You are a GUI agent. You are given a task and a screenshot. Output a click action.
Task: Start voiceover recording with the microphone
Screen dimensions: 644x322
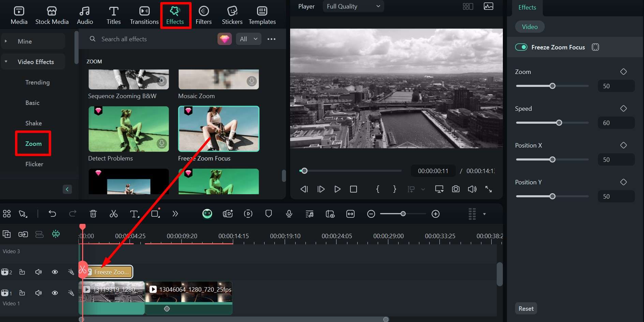point(289,214)
